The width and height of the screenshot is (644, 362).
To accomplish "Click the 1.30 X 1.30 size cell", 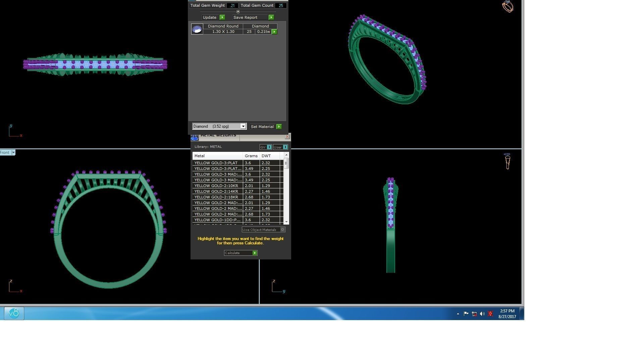I will (223, 32).
